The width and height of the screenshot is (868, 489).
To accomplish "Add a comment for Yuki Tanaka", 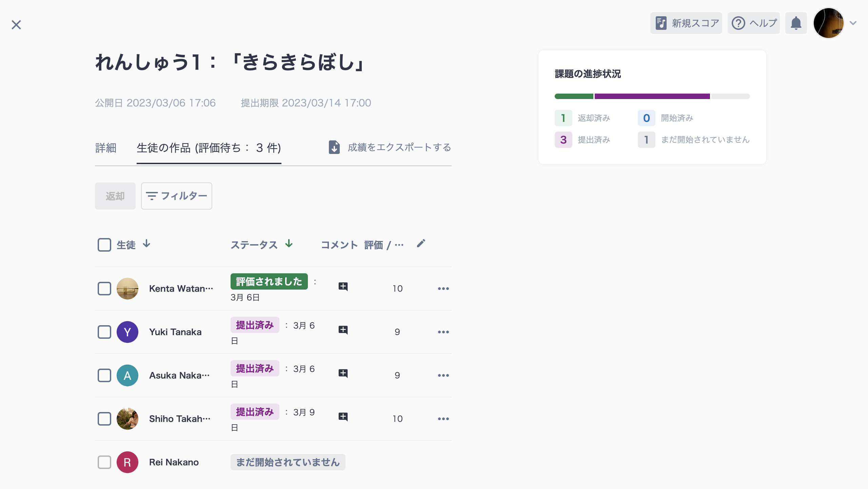I will (x=343, y=330).
